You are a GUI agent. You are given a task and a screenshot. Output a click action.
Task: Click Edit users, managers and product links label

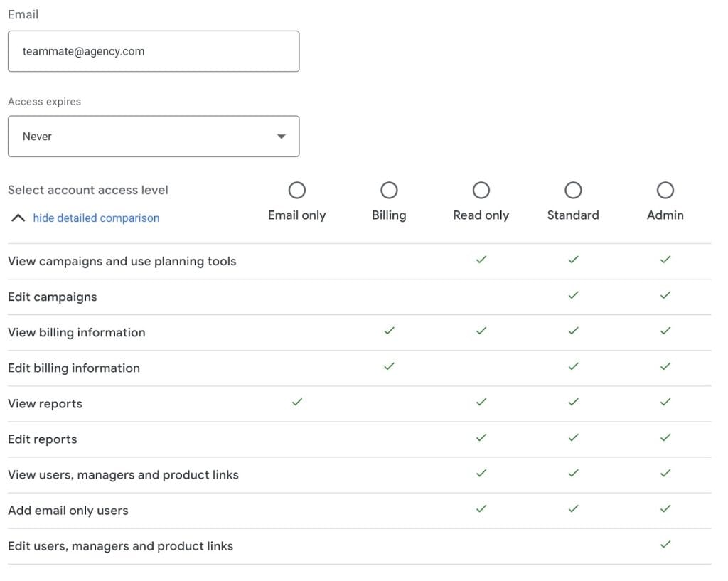tap(120, 546)
